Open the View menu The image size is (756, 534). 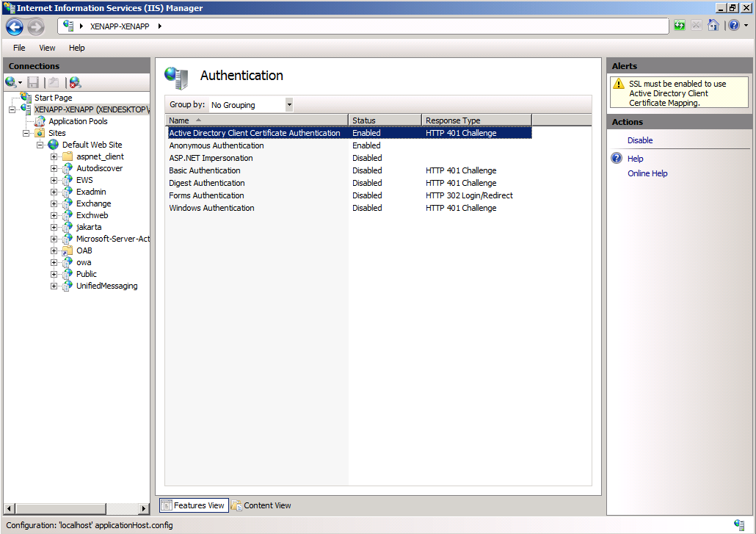pos(47,48)
